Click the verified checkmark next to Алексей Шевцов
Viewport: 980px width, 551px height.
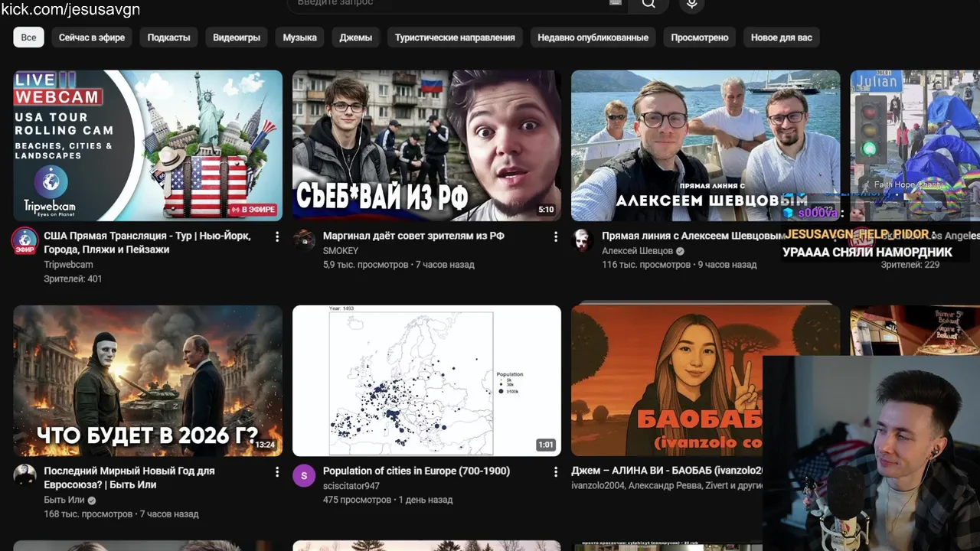pyautogui.click(x=680, y=251)
